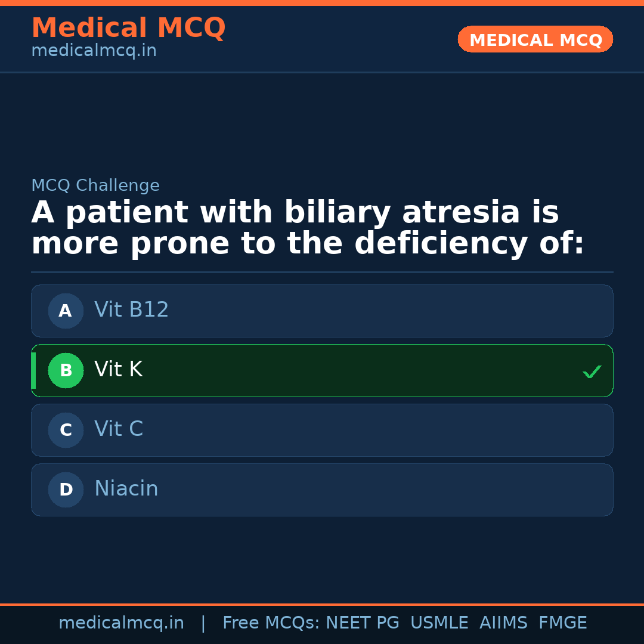This screenshot has width=644, height=644.
Task: Click the orange MEDICAL MCQ badge
Action: coord(535,39)
